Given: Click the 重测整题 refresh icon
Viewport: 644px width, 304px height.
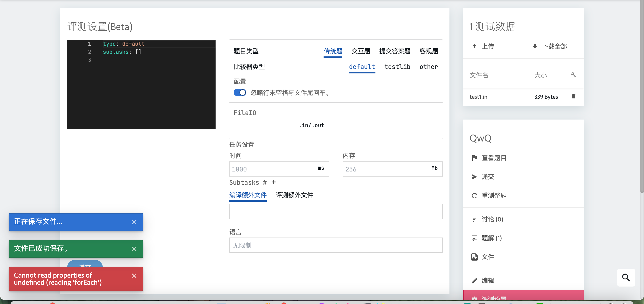Looking at the screenshot, I should point(475,195).
